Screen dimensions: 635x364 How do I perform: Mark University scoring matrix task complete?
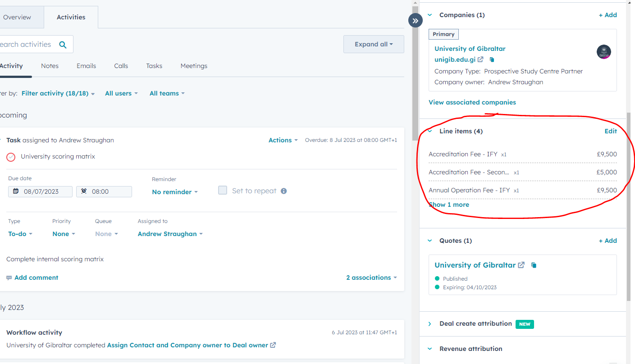pyautogui.click(x=11, y=157)
